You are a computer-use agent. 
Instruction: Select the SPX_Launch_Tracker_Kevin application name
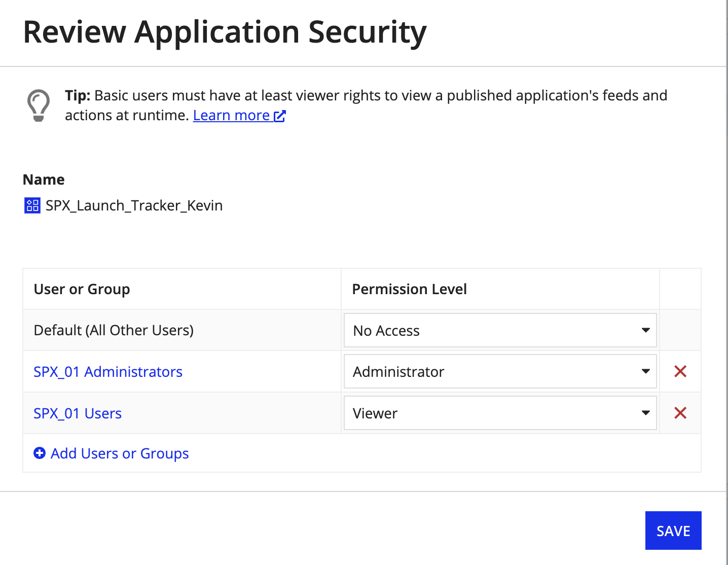(134, 205)
